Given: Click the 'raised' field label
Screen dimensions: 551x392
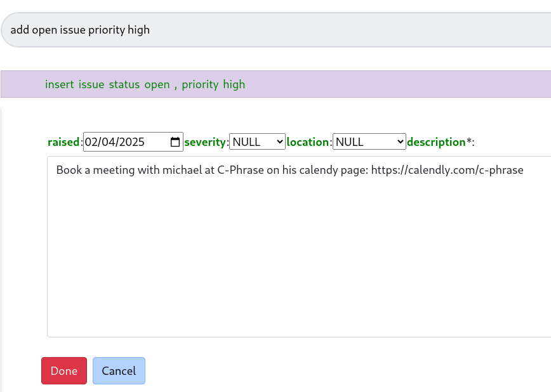Looking at the screenshot, I should point(64,142).
